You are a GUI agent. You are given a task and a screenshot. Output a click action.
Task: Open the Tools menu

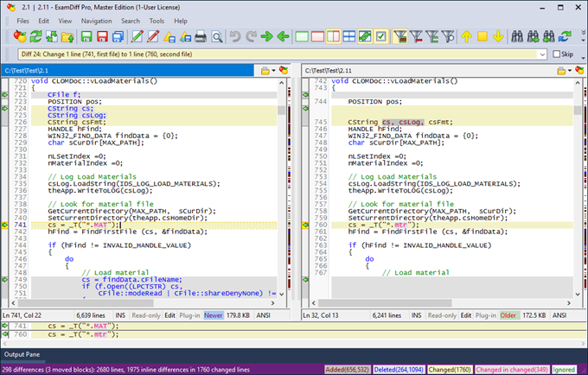click(x=156, y=20)
